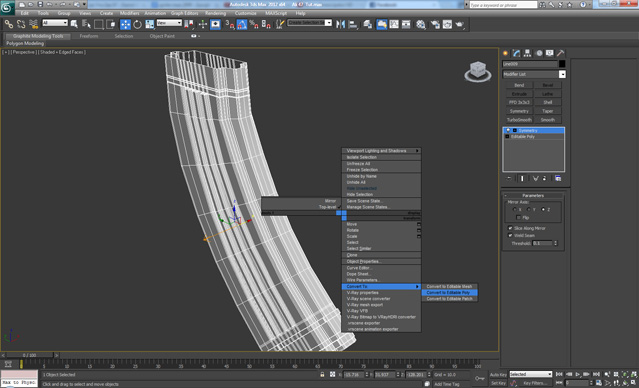The width and height of the screenshot is (639, 388).
Task: Open the Utilities hammer panel tab
Action: (x=561, y=53)
